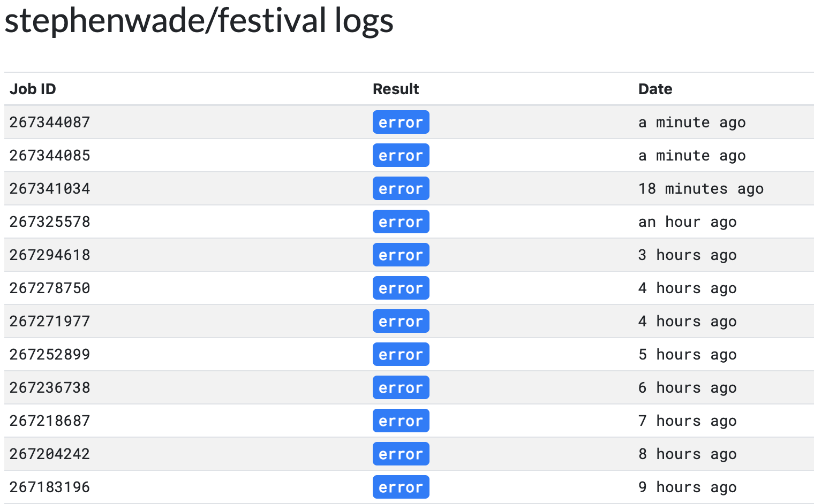This screenshot has height=504, width=814.
Task: Click the error badge for job 267204242
Action: click(x=401, y=454)
